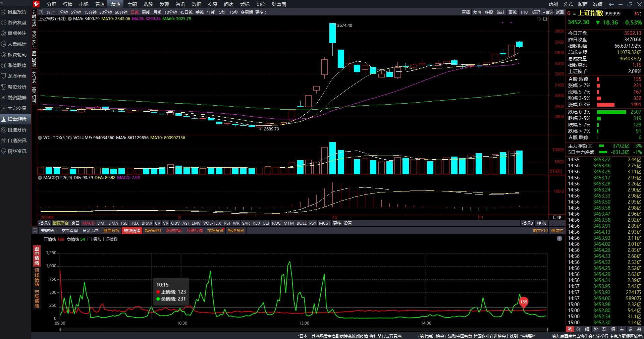Expand the MACD indicator dropdown arrow

coord(40,178)
